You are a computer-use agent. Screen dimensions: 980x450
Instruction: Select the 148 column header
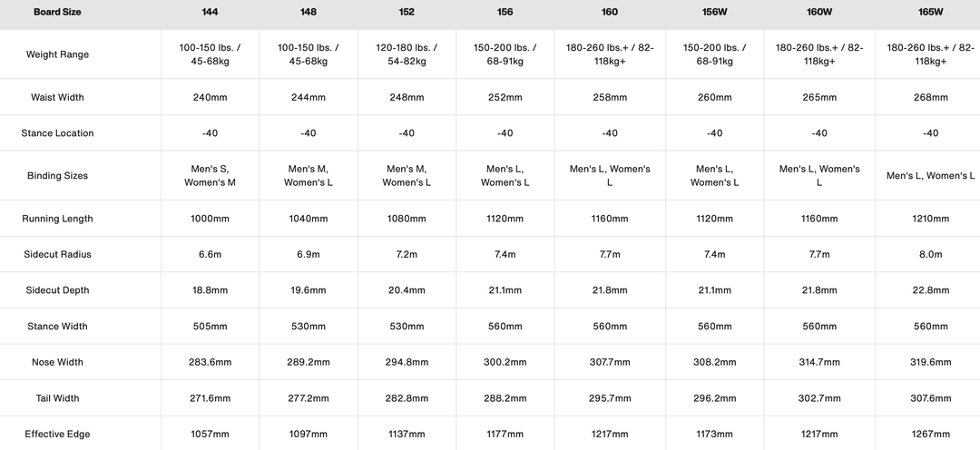pos(309,13)
